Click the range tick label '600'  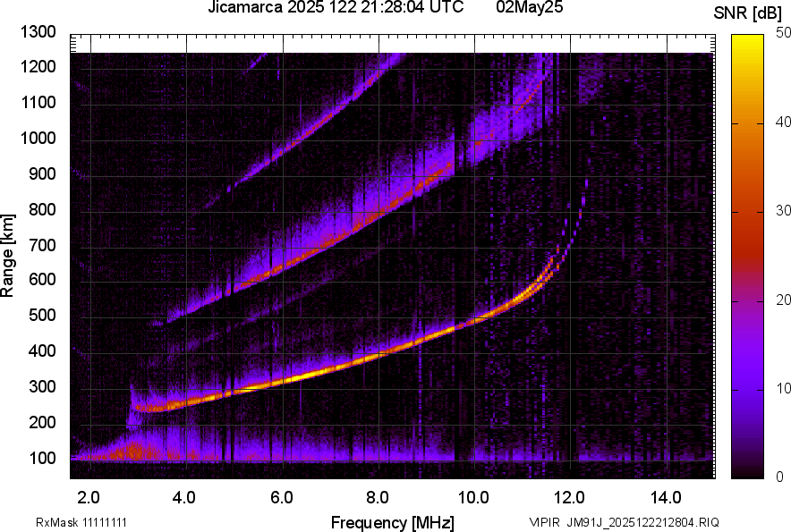click(42, 279)
